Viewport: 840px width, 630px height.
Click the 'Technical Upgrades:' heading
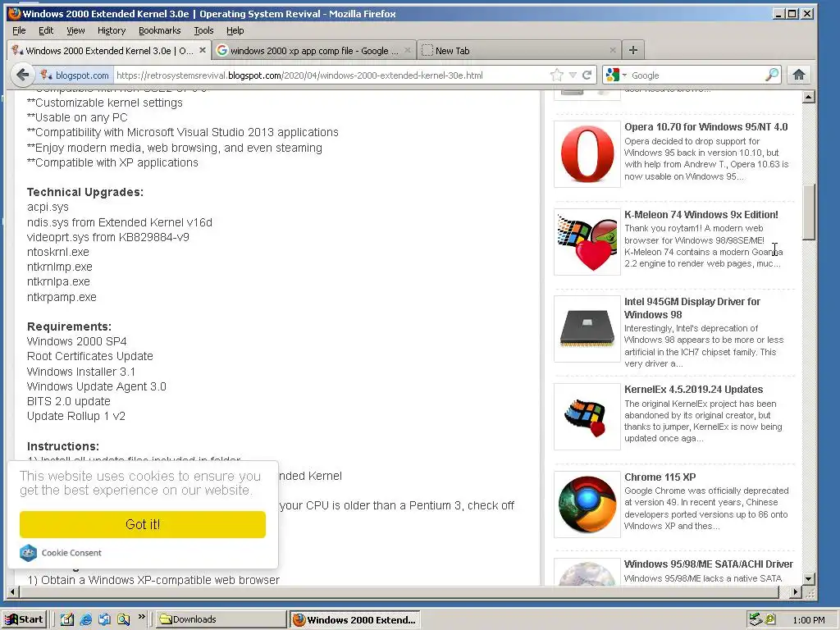[x=85, y=192]
